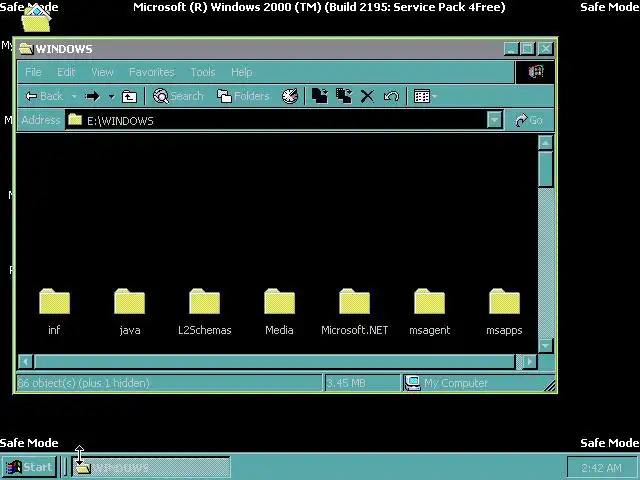Click the My Computer status bar icon

[412, 383]
